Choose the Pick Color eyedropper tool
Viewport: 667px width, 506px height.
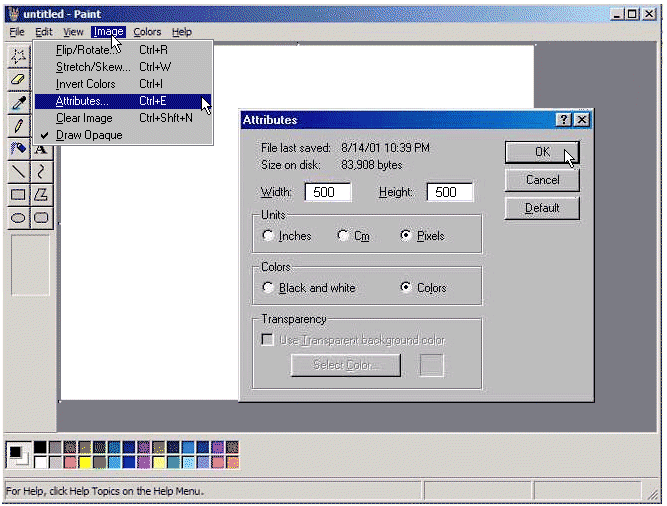18,102
